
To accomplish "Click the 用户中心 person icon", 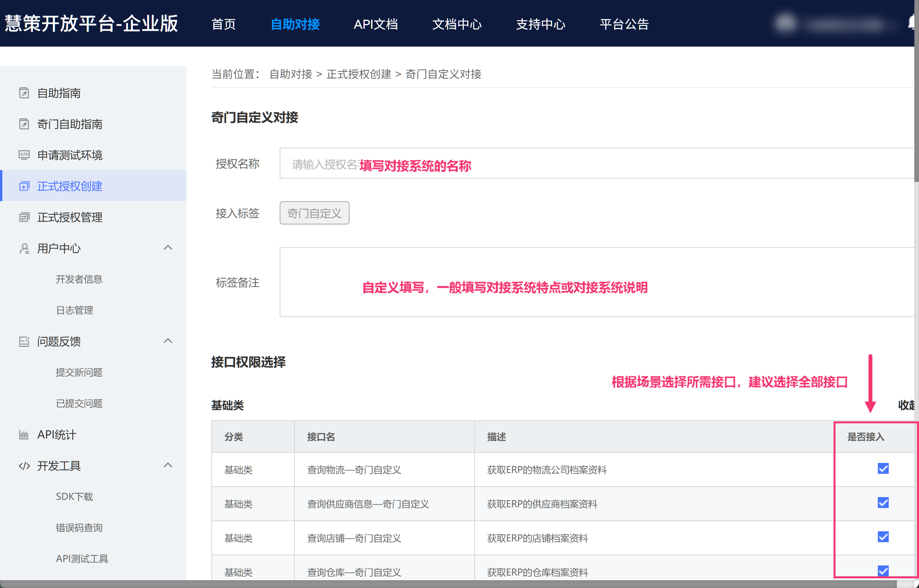I will (24, 249).
